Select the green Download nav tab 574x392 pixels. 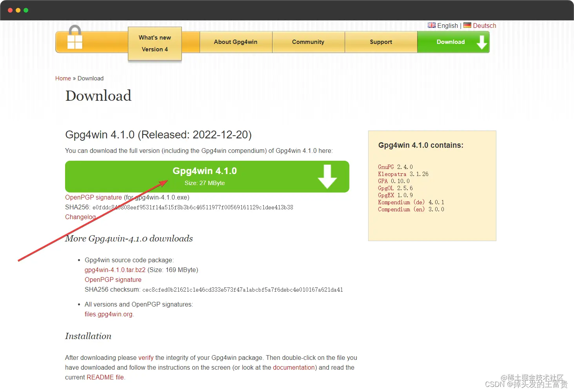tap(454, 42)
